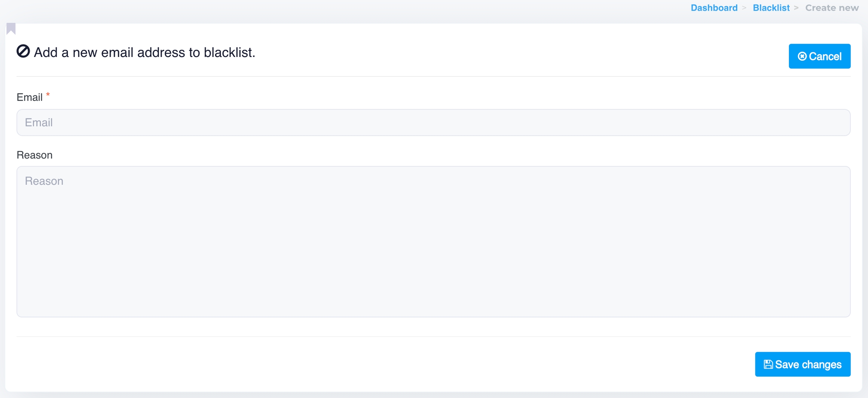The height and width of the screenshot is (398, 868).
Task: Click the divider line above Save changes
Action: pos(433,336)
